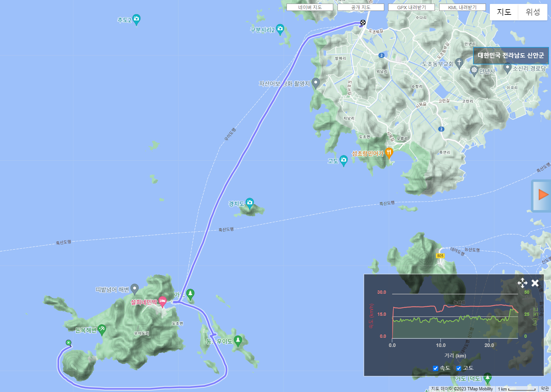Click the 자산어보 영화 촬영지 pin

(x=316, y=83)
